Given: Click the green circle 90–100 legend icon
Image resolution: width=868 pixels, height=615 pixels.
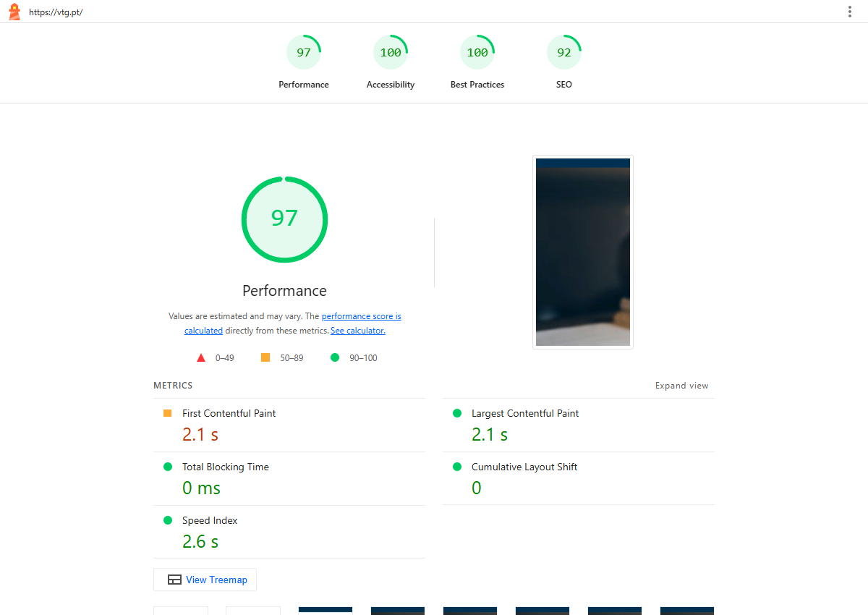Looking at the screenshot, I should coord(335,357).
